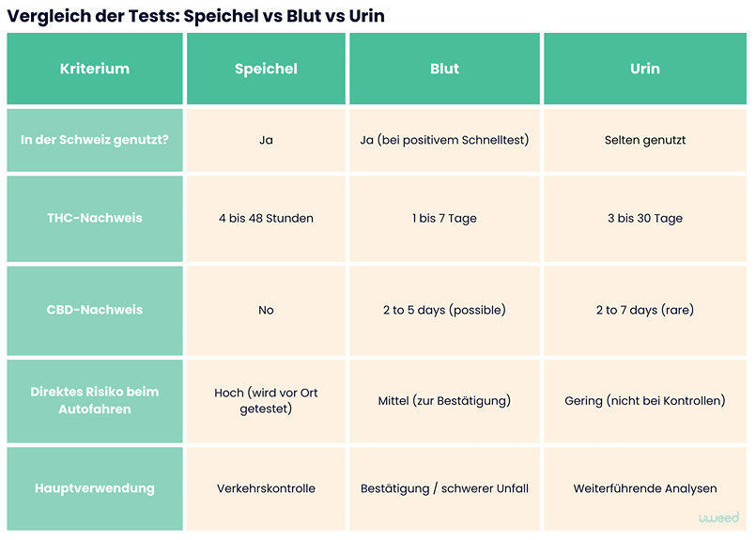The width and height of the screenshot is (756, 540).
Task: Select the Verkehrskontrolle cell
Action: (266, 488)
